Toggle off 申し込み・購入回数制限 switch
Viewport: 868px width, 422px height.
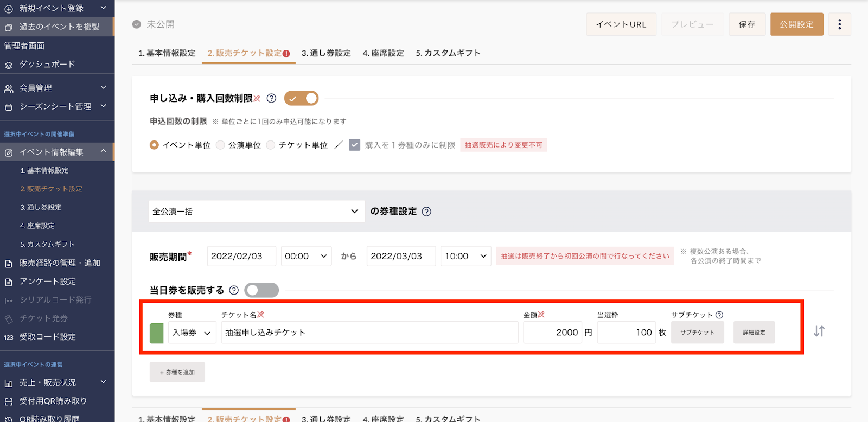tap(301, 98)
